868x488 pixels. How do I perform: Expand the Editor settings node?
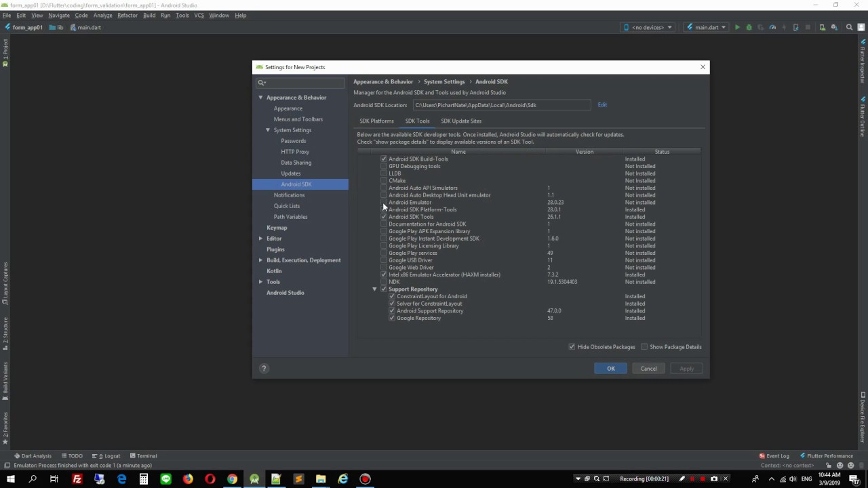click(260, 239)
